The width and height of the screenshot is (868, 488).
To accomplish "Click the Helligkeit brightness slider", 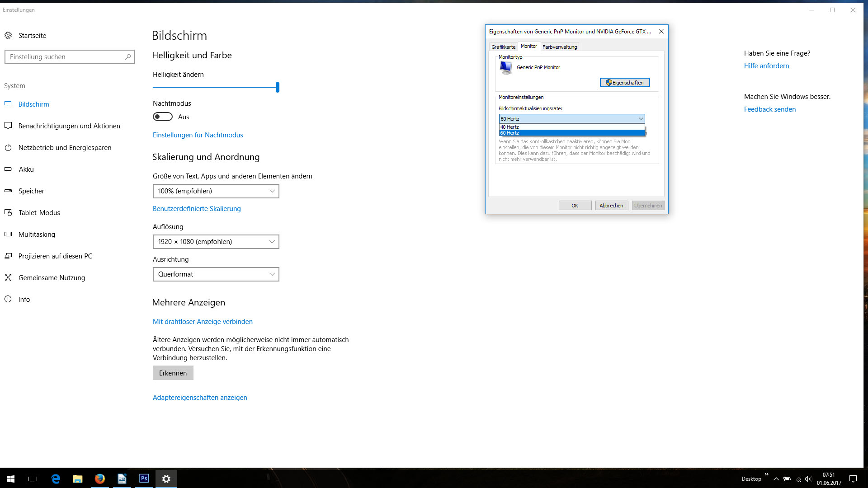I will [216, 87].
